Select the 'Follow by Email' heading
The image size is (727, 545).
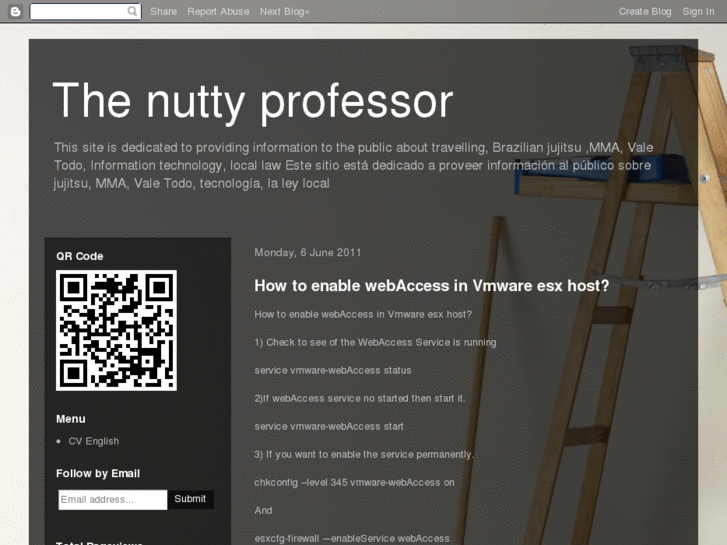(x=98, y=473)
